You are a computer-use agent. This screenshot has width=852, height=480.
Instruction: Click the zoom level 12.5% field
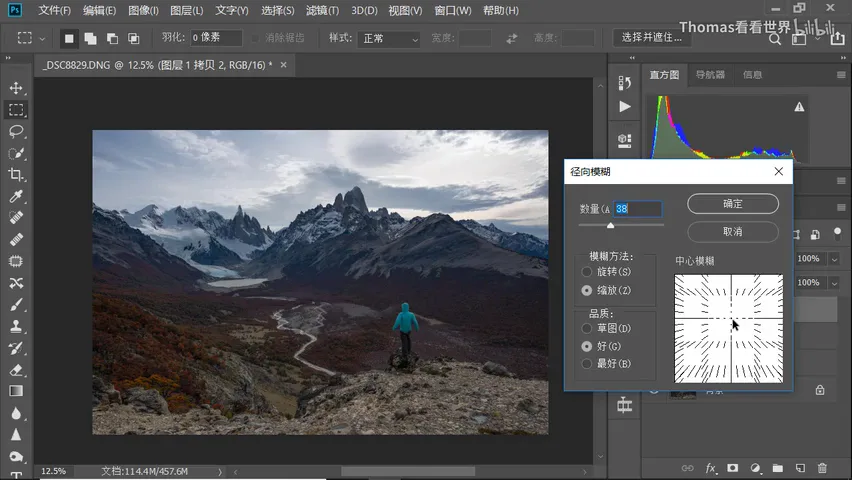point(54,471)
